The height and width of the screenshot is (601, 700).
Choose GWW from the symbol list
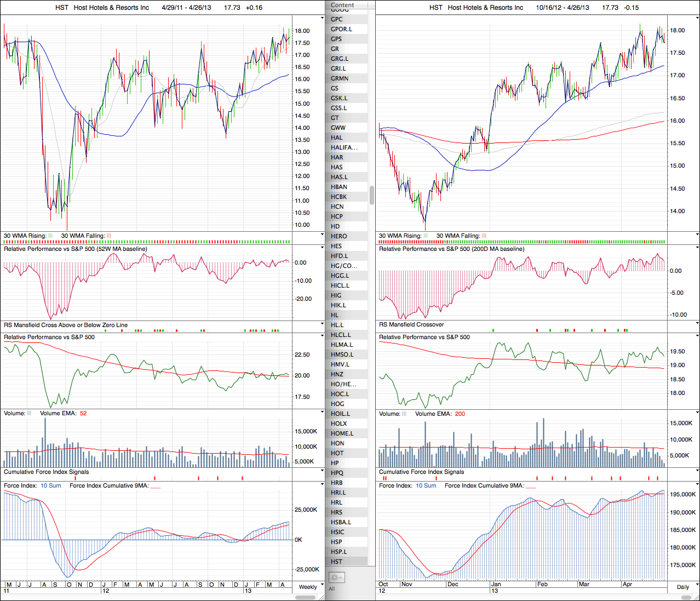click(338, 128)
